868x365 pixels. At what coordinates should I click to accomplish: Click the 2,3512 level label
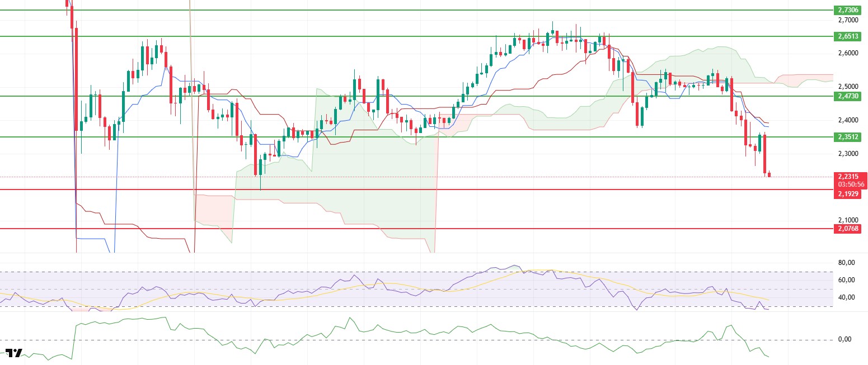coord(848,137)
